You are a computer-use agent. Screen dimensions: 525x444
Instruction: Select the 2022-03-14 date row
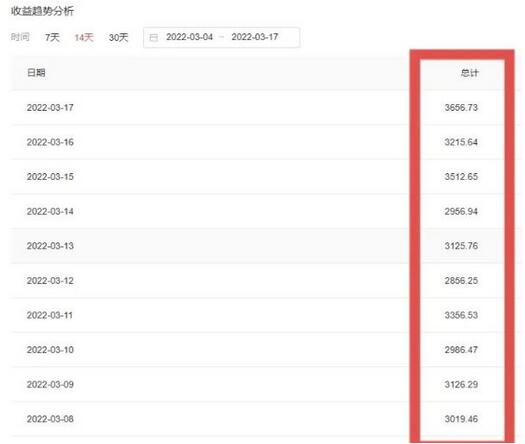(265, 211)
